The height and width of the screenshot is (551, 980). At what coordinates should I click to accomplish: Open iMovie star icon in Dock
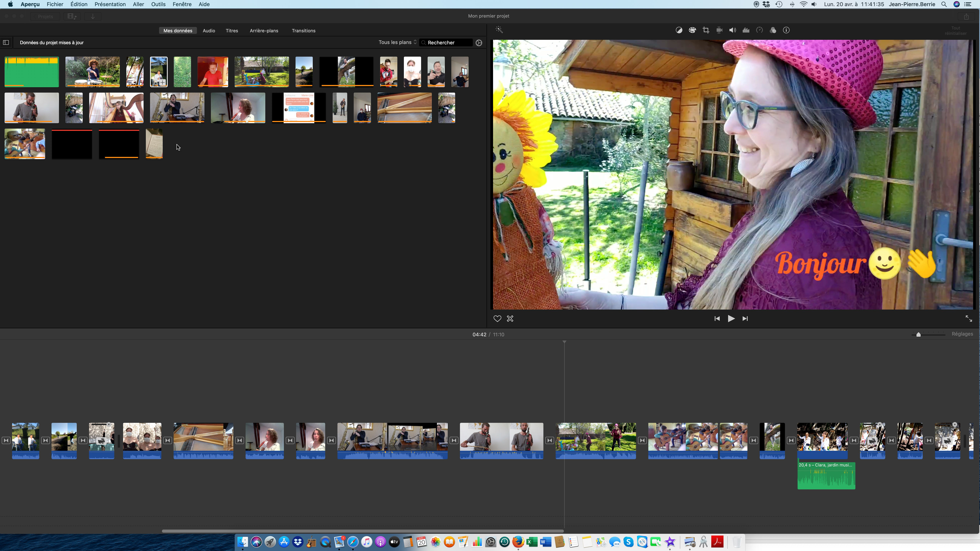pos(670,542)
